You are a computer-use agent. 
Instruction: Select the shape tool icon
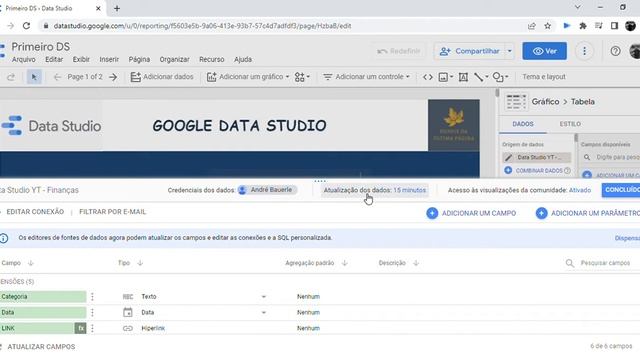[x=500, y=77]
